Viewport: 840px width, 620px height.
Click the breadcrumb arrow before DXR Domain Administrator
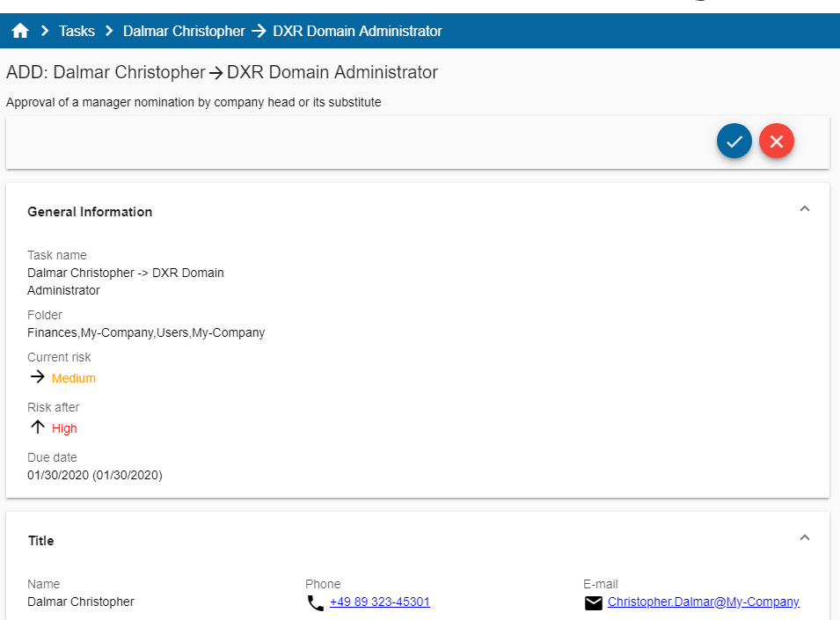coord(259,32)
